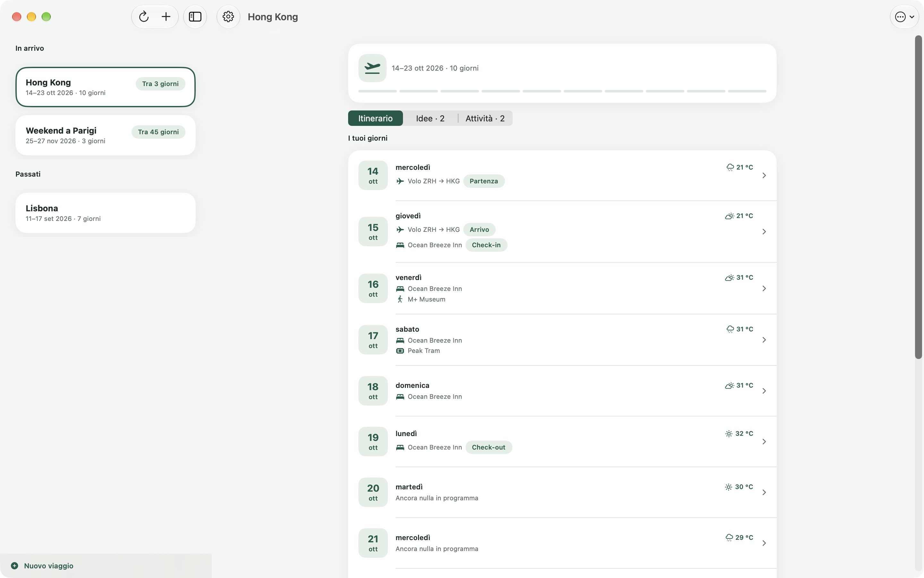The image size is (924, 578).
Task: Expand the 19 ott lunedì day chevron
Action: [x=764, y=442]
